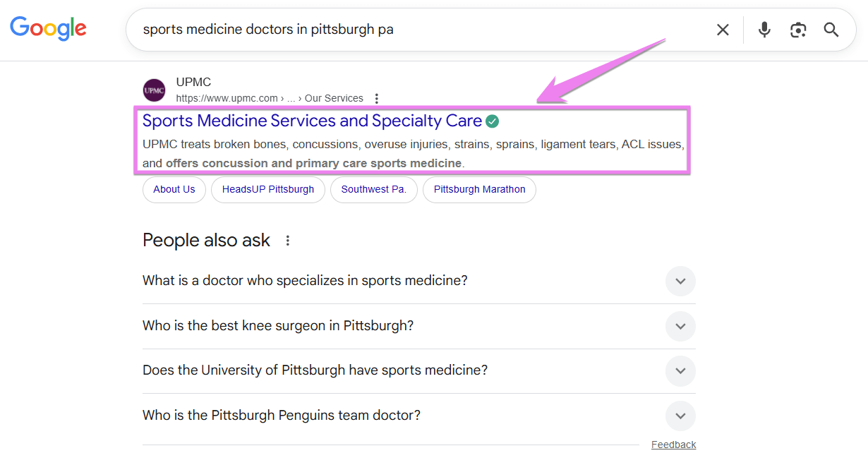Open the Southwest Pa. chip

click(x=374, y=189)
